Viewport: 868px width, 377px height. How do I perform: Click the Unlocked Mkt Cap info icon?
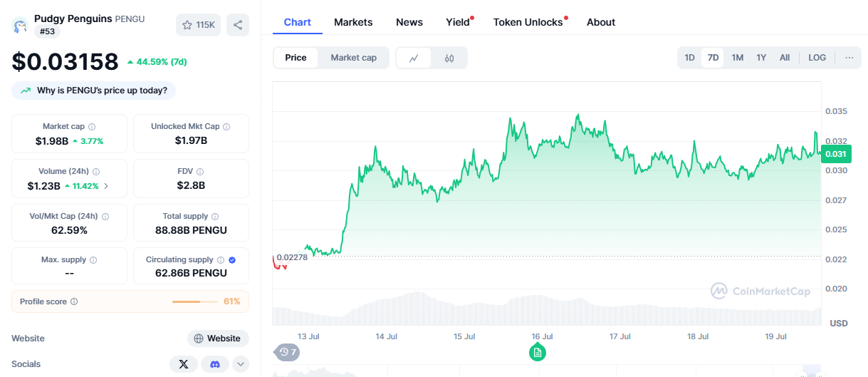click(226, 127)
